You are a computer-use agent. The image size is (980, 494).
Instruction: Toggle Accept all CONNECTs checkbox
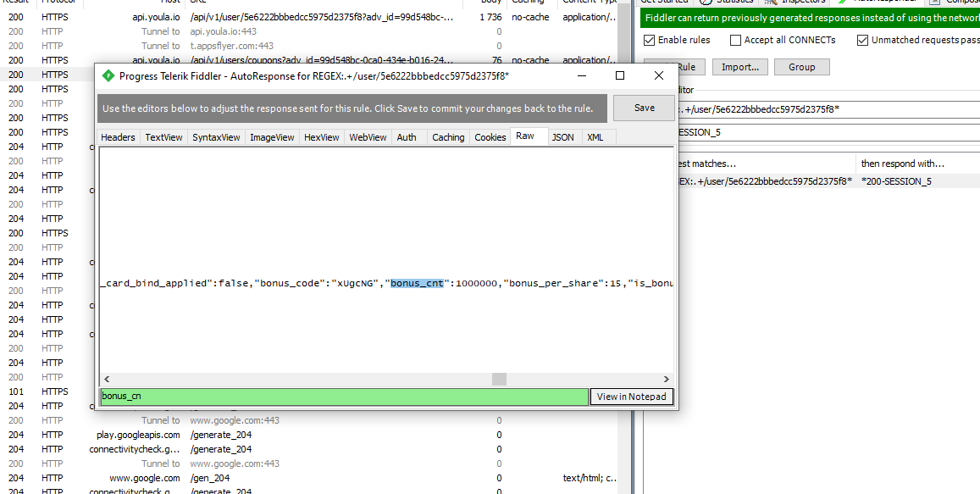pyautogui.click(x=735, y=40)
